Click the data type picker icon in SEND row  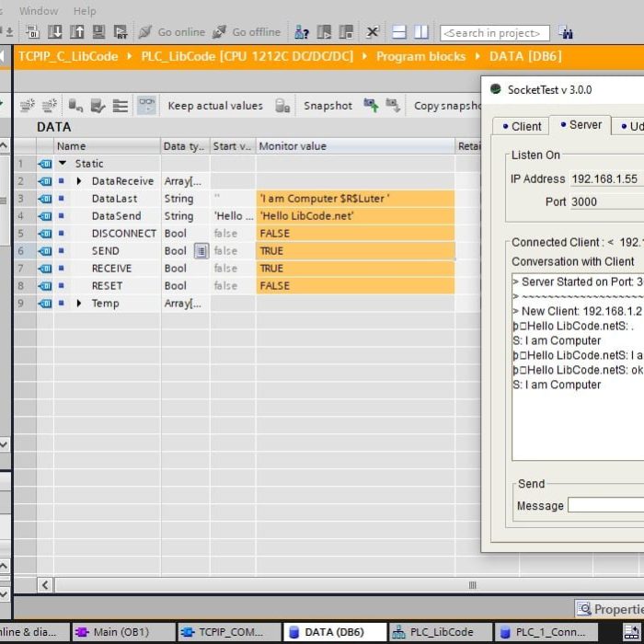(x=201, y=251)
